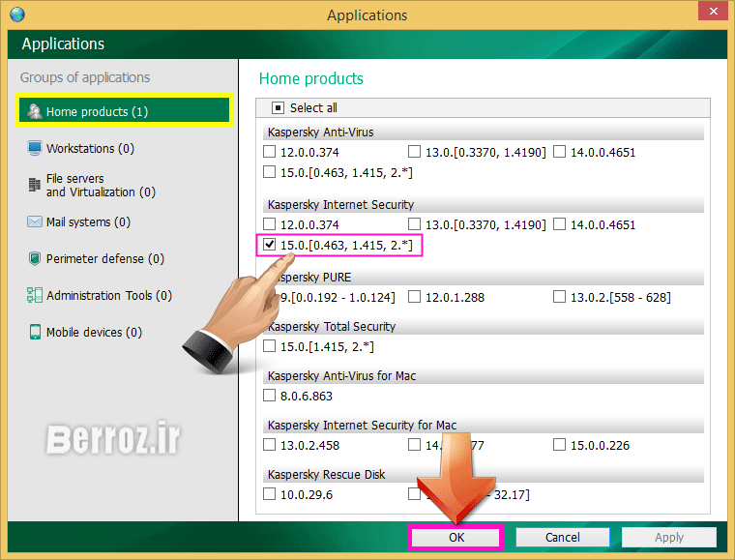The width and height of the screenshot is (735, 560).
Task: Uncheck Kaspersky Internet Security 15.0.[0.463, 1.415, 2.*]
Action: coord(269,245)
